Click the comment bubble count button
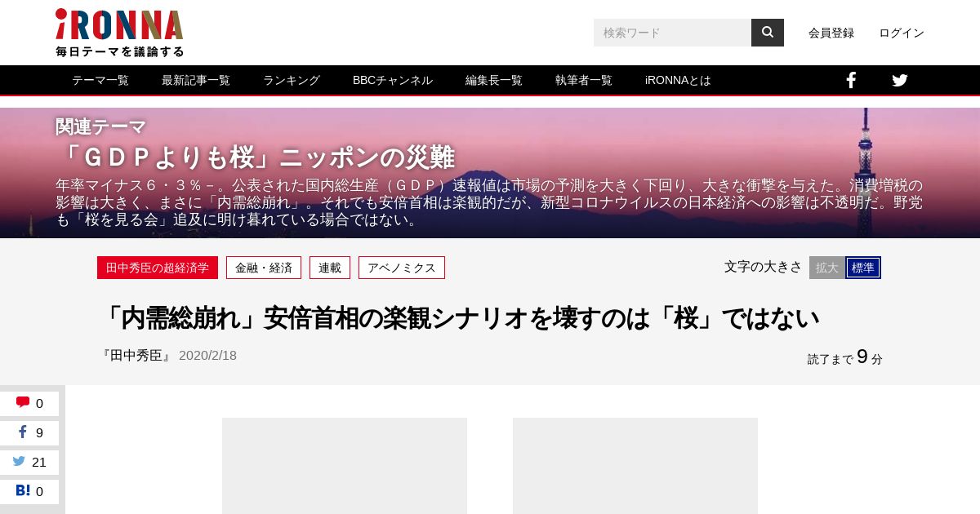The height and width of the screenshot is (514, 980). point(29,403)
